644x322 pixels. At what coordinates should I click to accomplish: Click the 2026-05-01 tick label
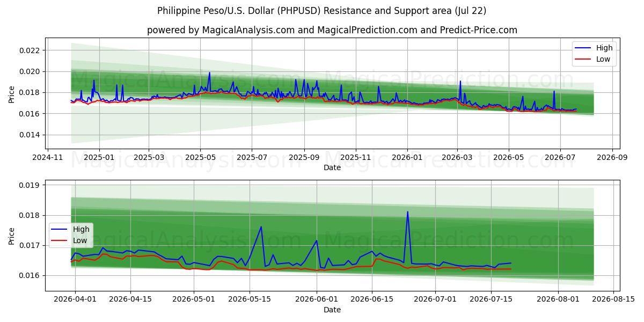pos(194,300)
